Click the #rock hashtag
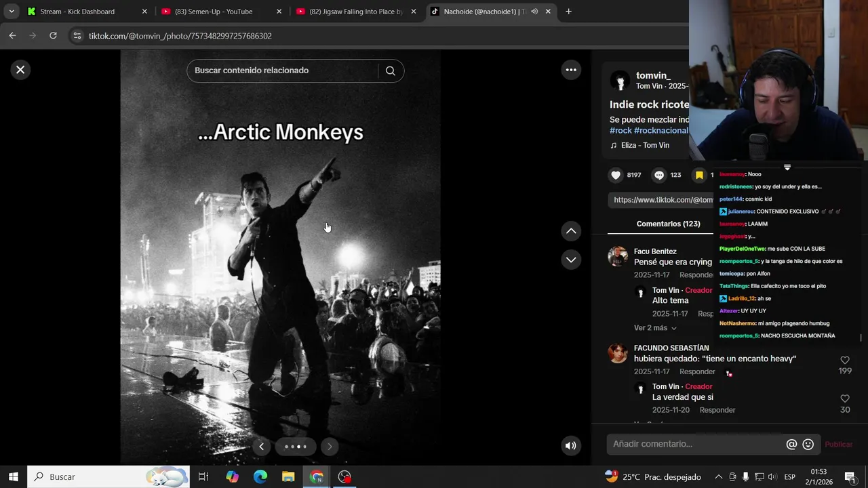This screenshot has width=868, height=488. [620, 130]
